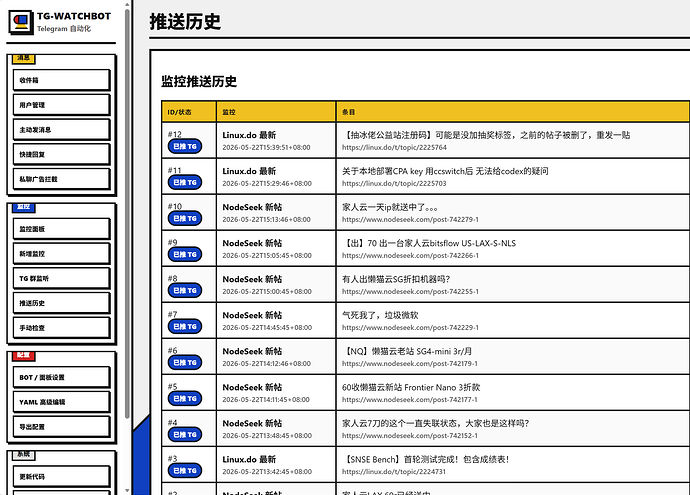The image size is (690, 495).
Task: Click the 监控推送历史 heading
Action: [199, 81]
